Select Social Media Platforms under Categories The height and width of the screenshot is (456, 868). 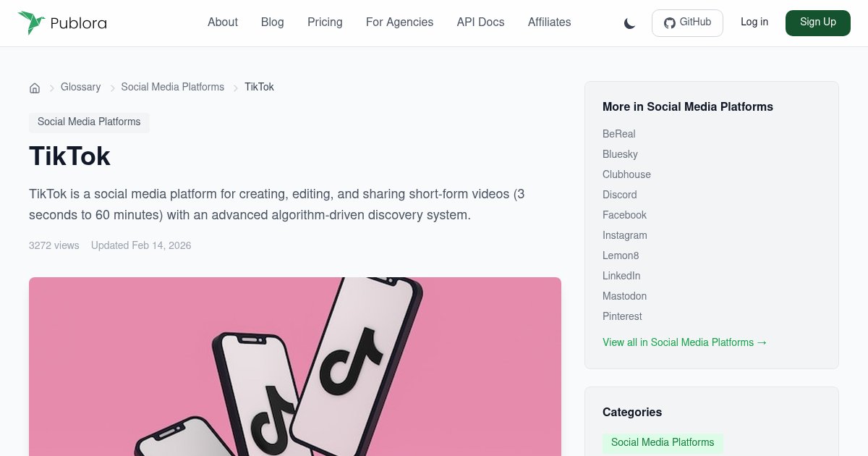[x=663, y=443]
